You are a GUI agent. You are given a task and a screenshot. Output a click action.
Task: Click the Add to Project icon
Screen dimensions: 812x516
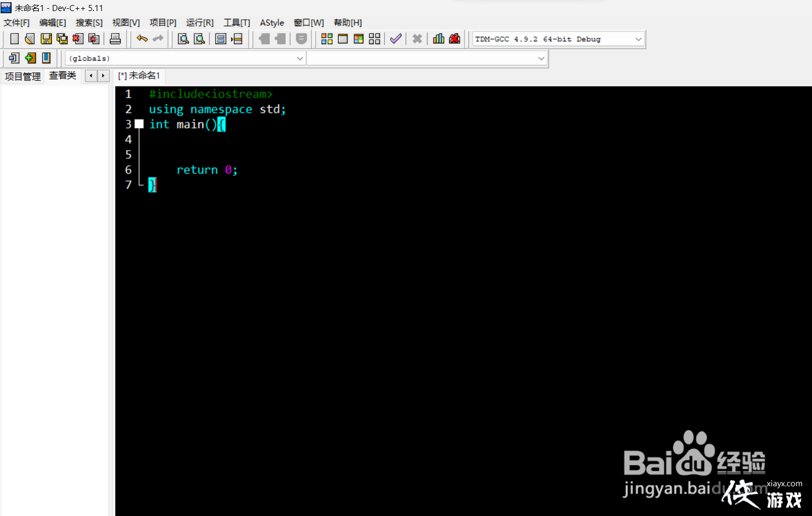click(30, 58)
